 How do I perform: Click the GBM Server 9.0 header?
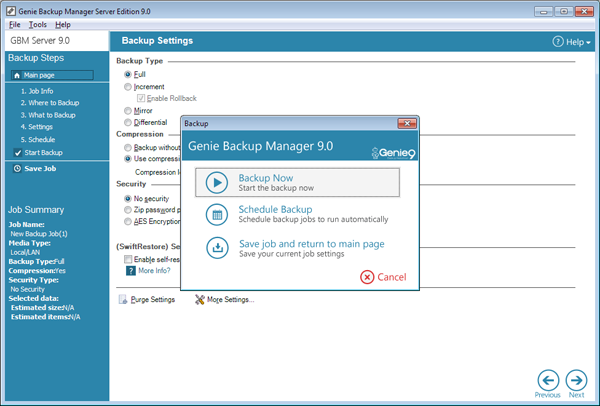click(40, 41)
